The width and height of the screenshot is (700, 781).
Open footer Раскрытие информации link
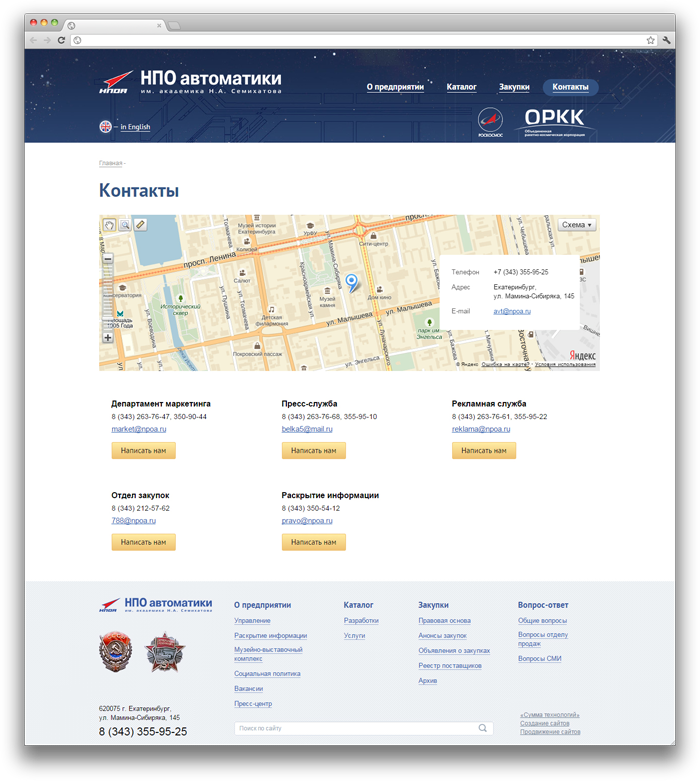point(271,636)
